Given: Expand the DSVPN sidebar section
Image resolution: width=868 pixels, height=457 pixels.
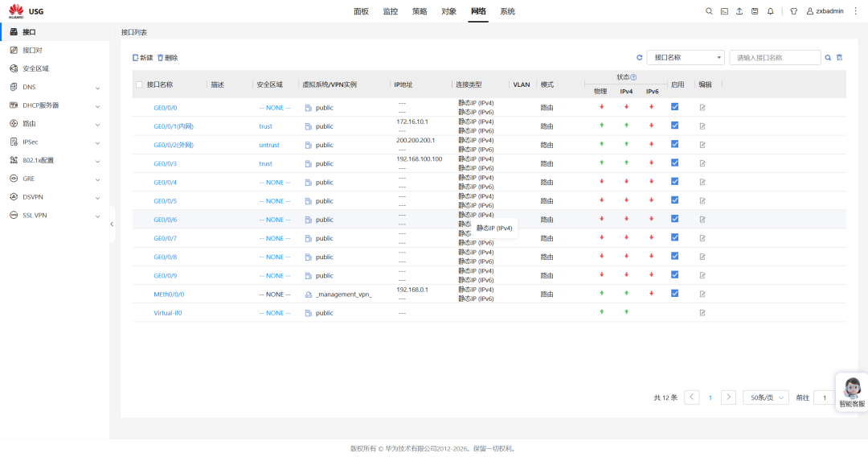Looking at the screenshot, I should [x=55, y=196].
